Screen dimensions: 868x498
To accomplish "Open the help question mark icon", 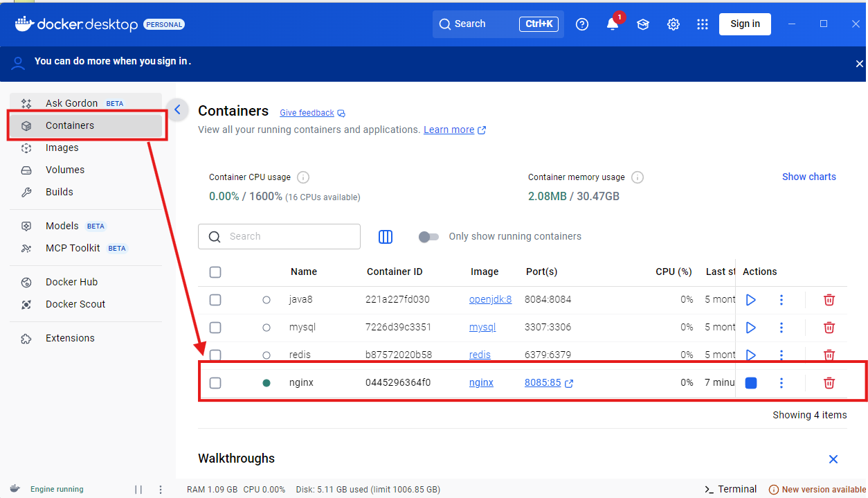I will (x=582, y=24).
